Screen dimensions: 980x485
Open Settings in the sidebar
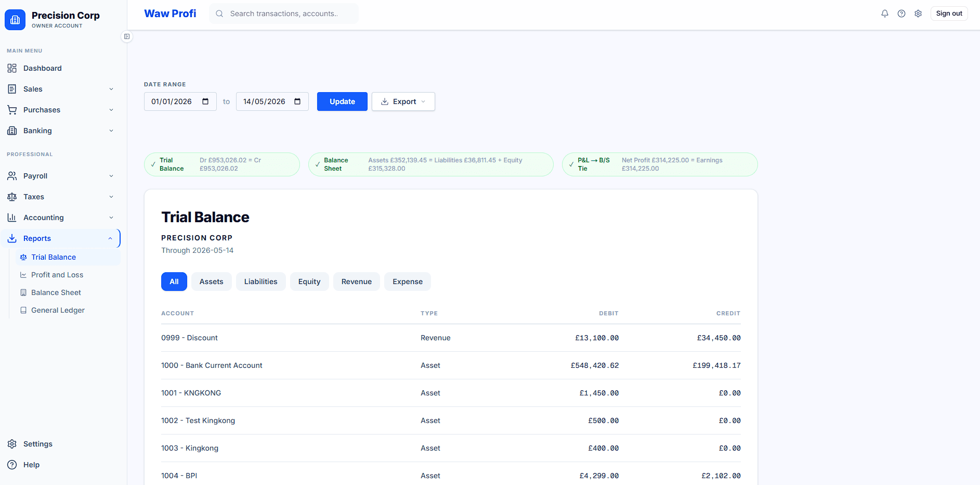coord(60,444)
